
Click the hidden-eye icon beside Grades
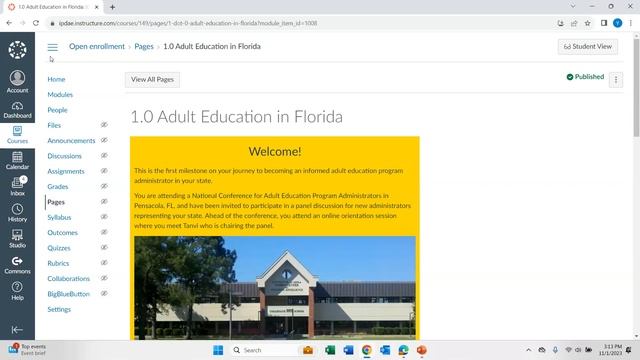pyautogui.click(x=104, y=186)
